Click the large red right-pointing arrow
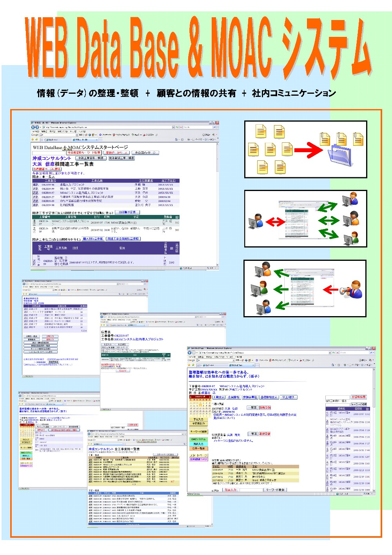 pyautogui.click(x=308, y=150)
